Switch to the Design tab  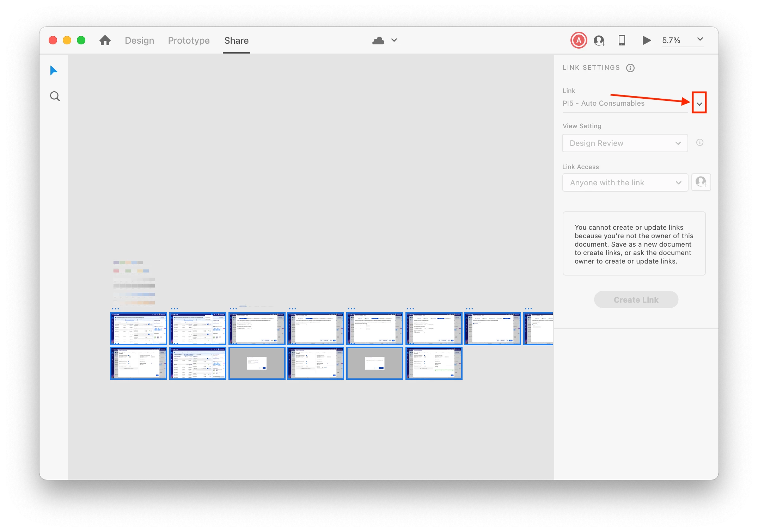click(x=140, y=41)
